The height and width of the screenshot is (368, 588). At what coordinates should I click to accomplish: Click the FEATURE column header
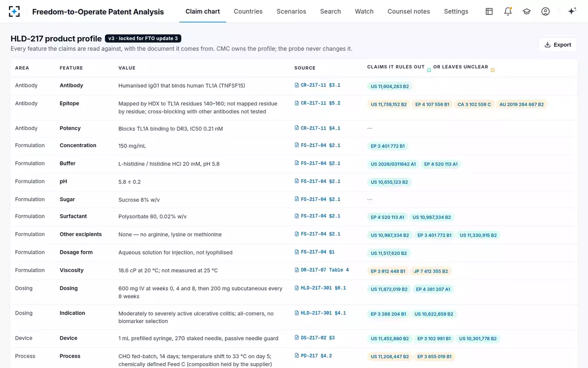click(71, 68)
